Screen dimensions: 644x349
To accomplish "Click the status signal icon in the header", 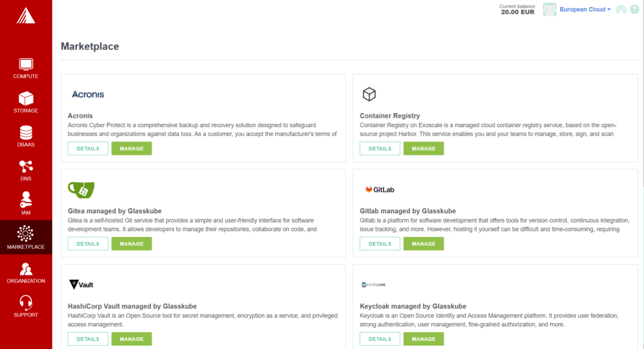I will coord(621,9).
